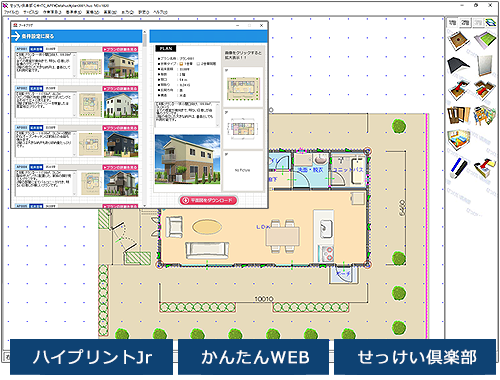Click scroll-down arrow of plan list scrollbar
The width and height of the screenshot is (500, 380).
(145, 205)
